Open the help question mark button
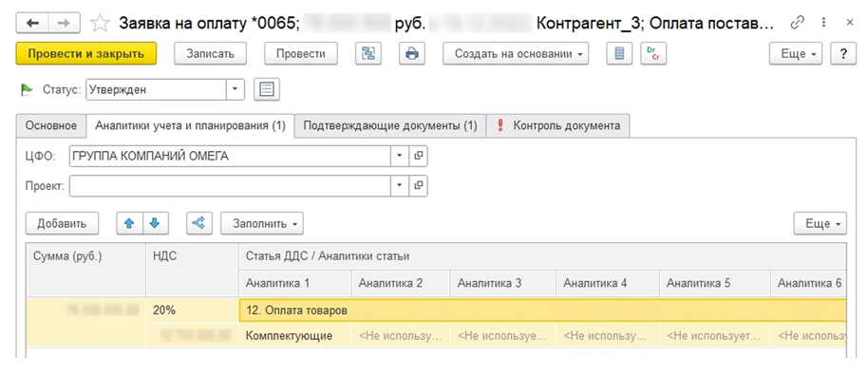The height and width of the screenshot is (377, 868). [x=843, y=54]
